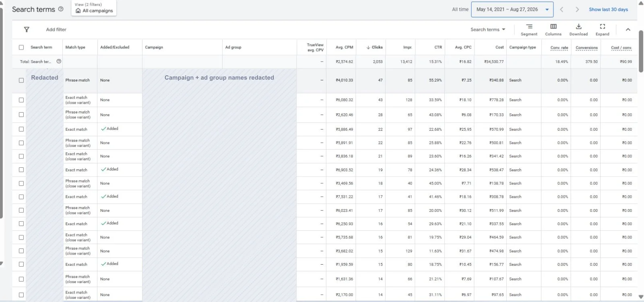The image size is (644, 302).
Task: Expand table to full screen
Action: coord(603,27)
